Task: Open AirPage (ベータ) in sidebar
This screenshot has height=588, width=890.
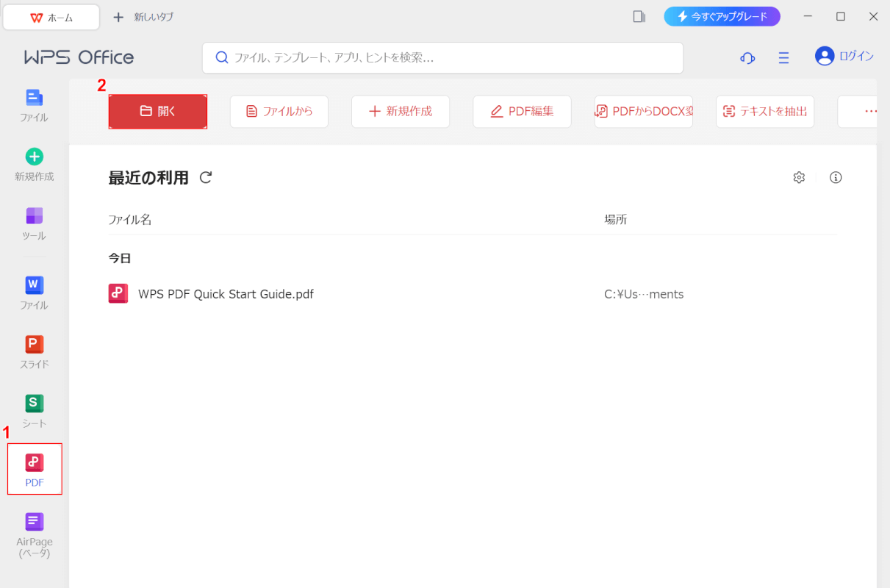Action: pos(35,537)
